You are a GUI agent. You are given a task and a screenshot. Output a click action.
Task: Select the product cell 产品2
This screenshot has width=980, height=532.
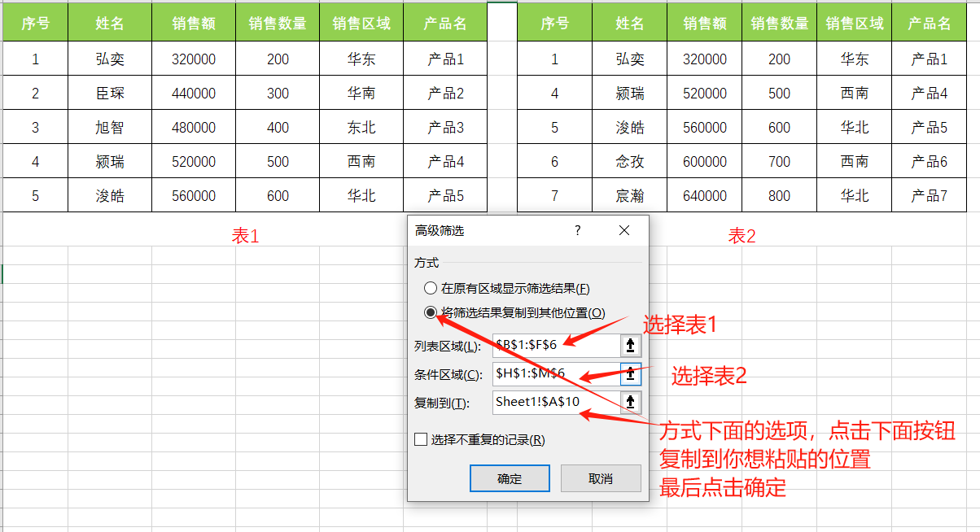click(x=445, y=94)
